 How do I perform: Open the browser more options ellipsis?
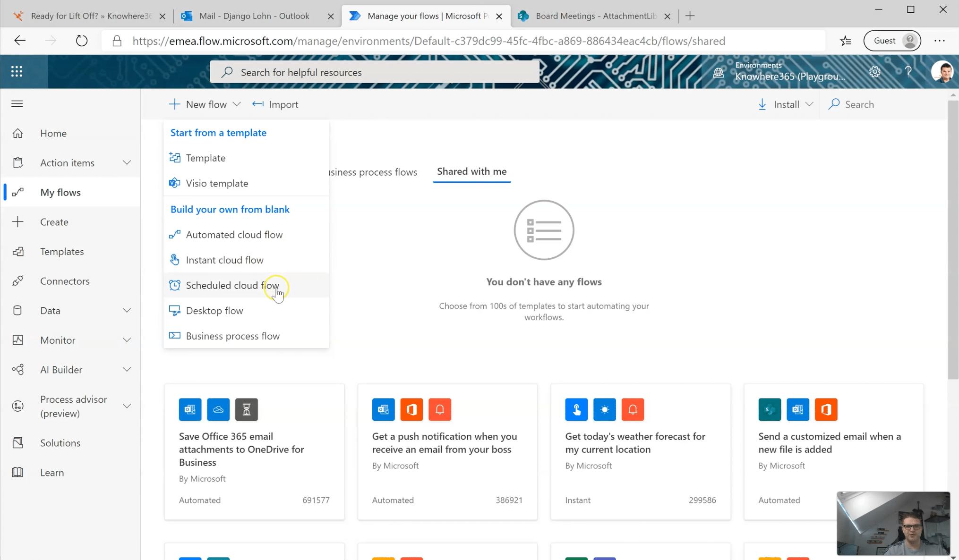pyautogui.click(x=939, y=41)
